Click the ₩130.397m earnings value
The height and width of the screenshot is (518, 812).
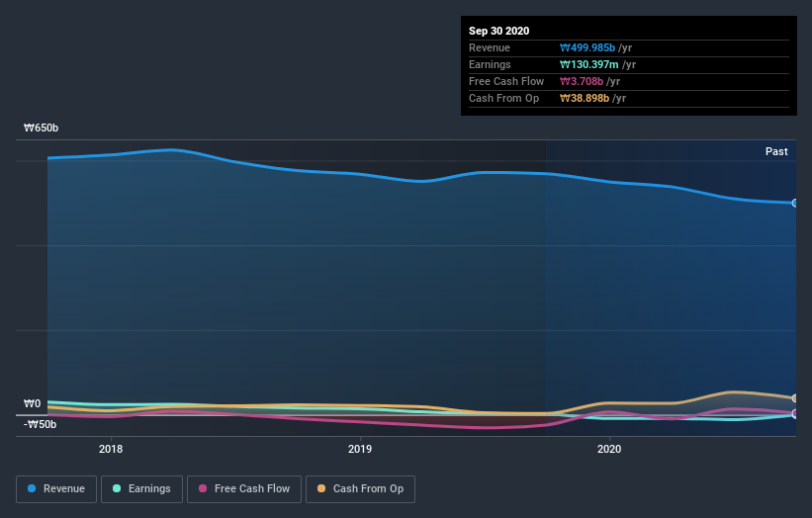[588, 64]
